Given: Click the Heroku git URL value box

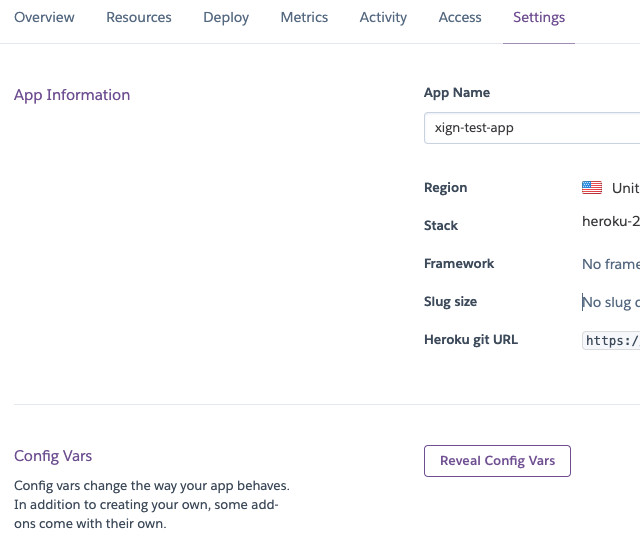Looking at the screenshot, I should pyautogui.click(x=612, y=340).
